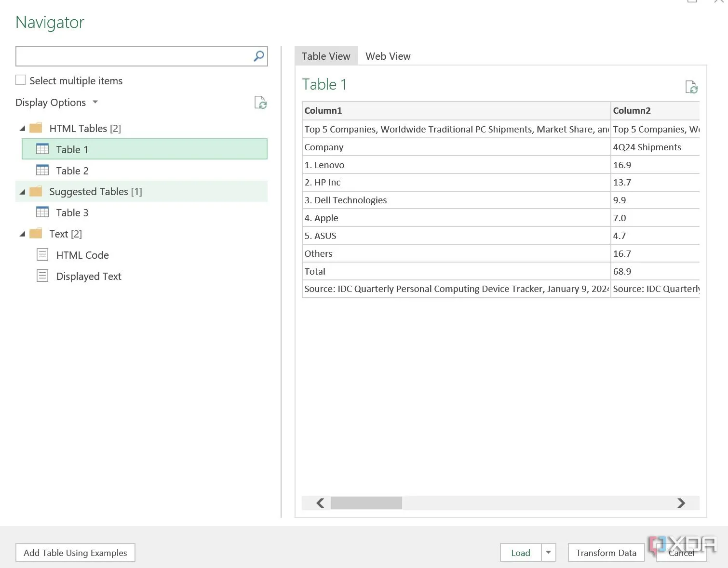Select Table 2 in the tree
This screenshot has width=728, height=568.
click(x=145, y=170)
